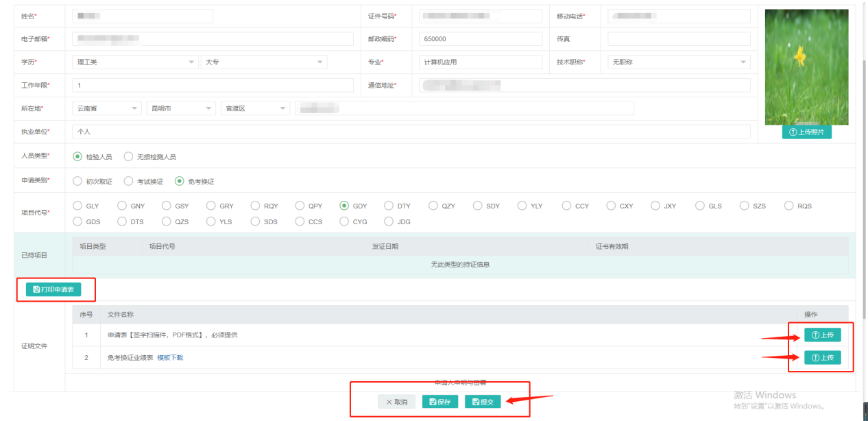The image size is (868, 421).
Task: Click the 取消 cancel button
Action: (x=396, y=402)
